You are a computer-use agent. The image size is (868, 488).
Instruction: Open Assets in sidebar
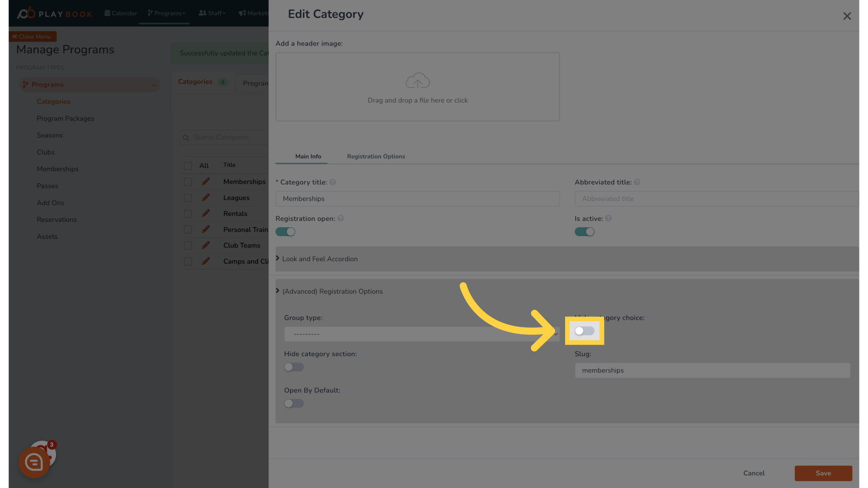tap(47, 236)
